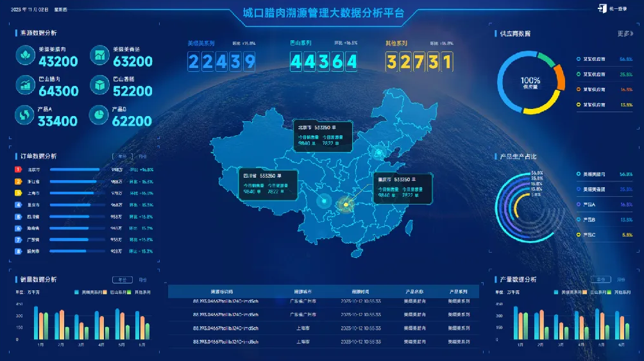Click the 1月 bars in 销量数据分析 chart
Image resolution: width=644 pixels, height=361 pixels.
40,323
